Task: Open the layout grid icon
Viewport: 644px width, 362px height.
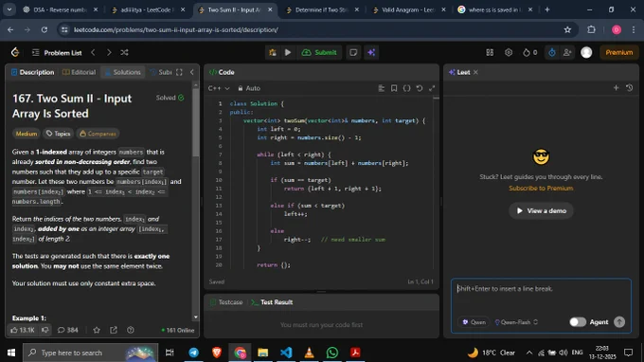Action: tap(490, 52)
